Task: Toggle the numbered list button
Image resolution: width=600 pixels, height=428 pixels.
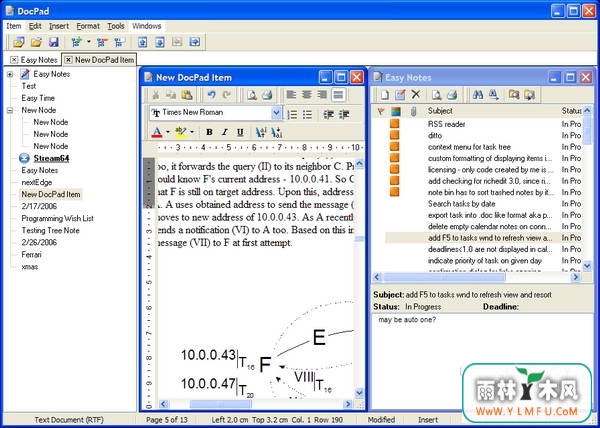Action: 292,114
